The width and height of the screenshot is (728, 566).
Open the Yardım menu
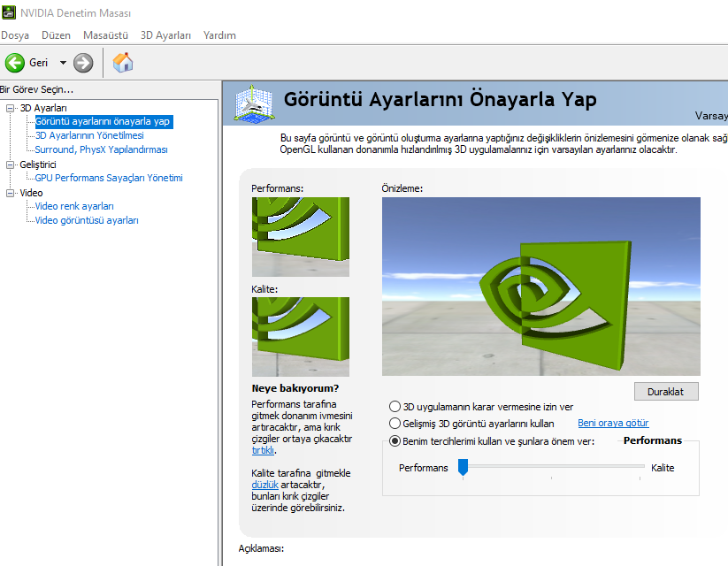pyautogui.click(x=219, y=35)
